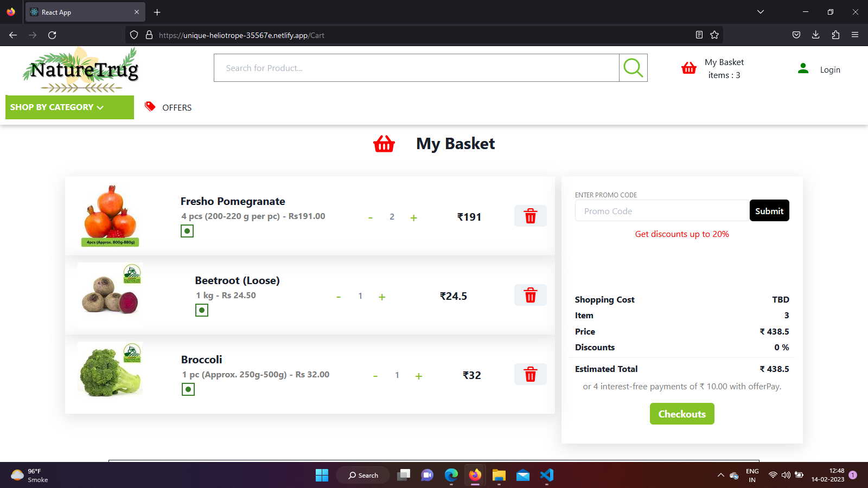
Task: Open My Basket items link in header
Action: point(724,69)
